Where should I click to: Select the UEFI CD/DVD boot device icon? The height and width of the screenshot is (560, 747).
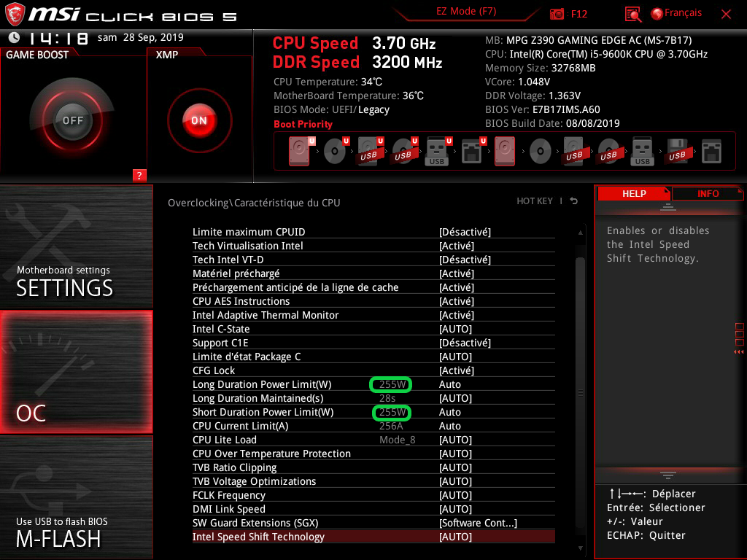coord(336,151)
